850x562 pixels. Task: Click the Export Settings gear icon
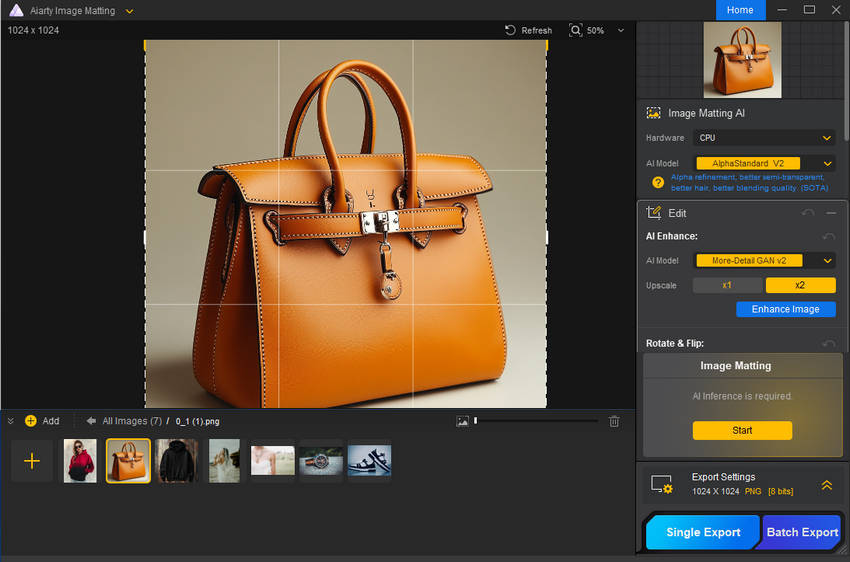click(661, 484)
